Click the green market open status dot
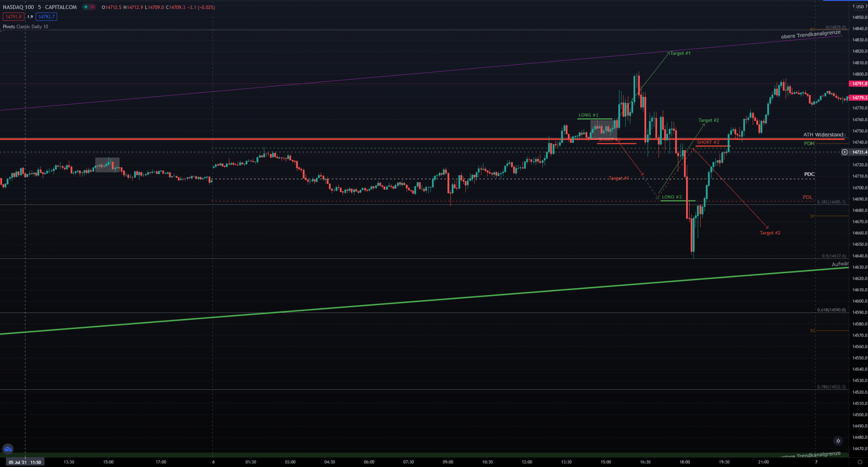 [85, 7]
